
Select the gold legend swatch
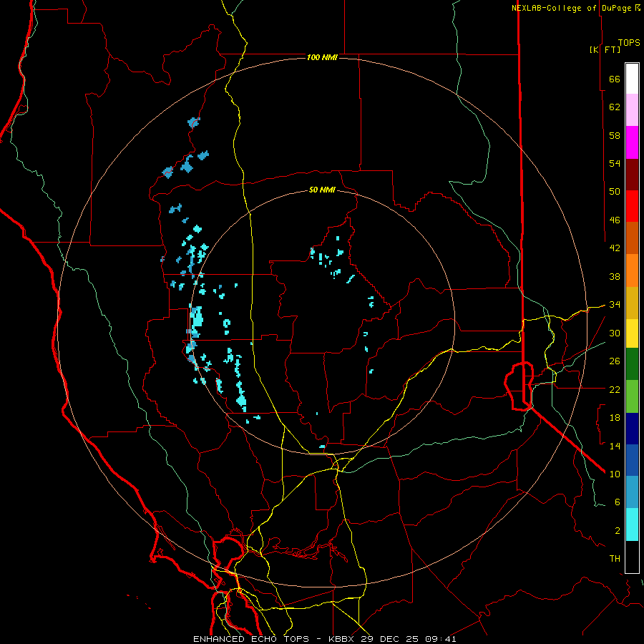click(632, 303)
